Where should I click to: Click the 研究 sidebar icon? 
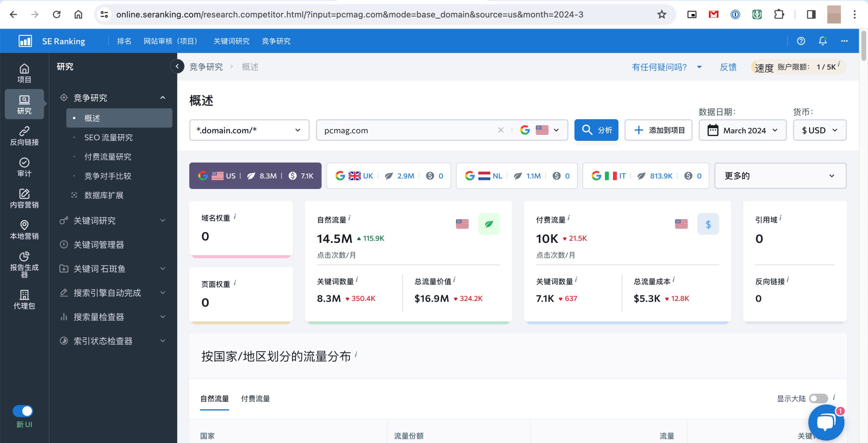pos(24,104)
